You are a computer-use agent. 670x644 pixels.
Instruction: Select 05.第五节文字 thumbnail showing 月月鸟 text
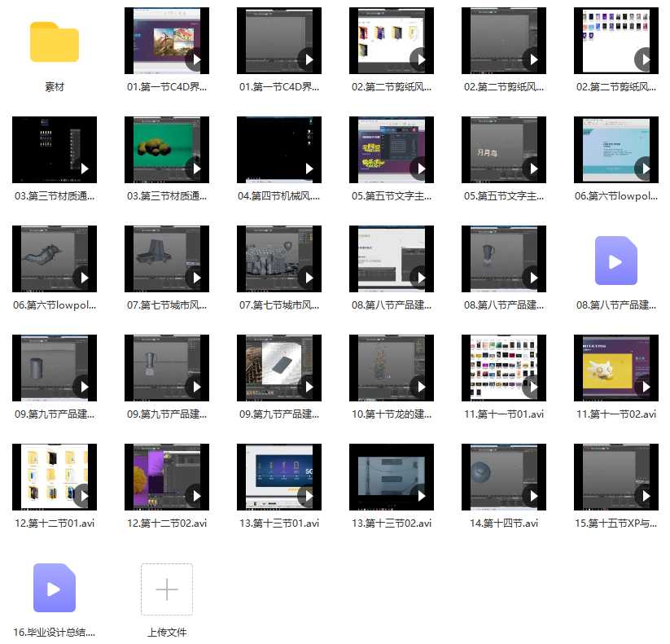[x=503, y=149]
